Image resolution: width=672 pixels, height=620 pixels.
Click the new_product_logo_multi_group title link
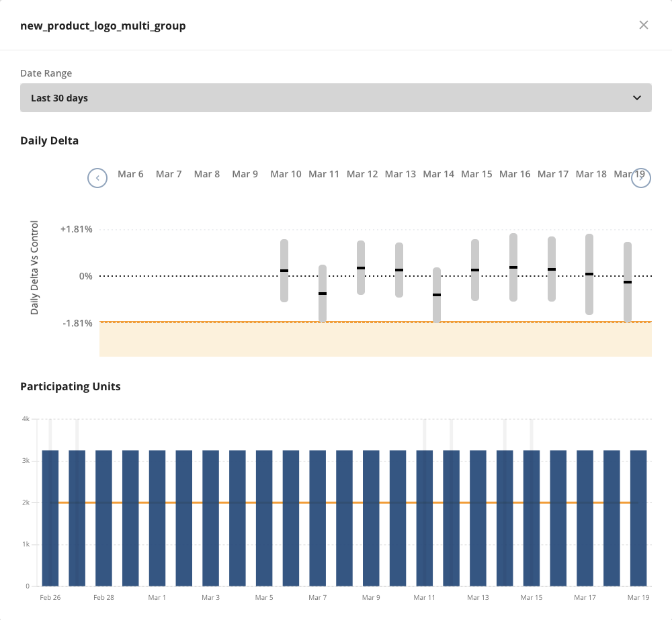coord(103,26)
